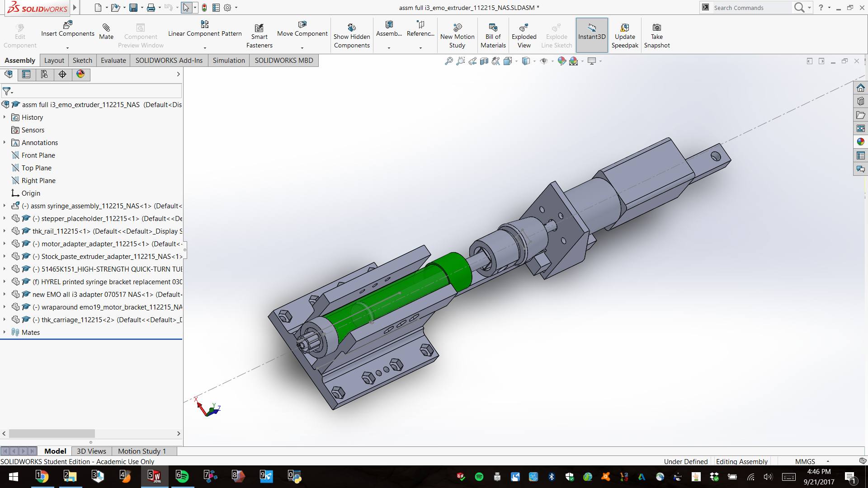Select the Zoom to Fit icon
The image size is (868, 488).
[449, 61]
